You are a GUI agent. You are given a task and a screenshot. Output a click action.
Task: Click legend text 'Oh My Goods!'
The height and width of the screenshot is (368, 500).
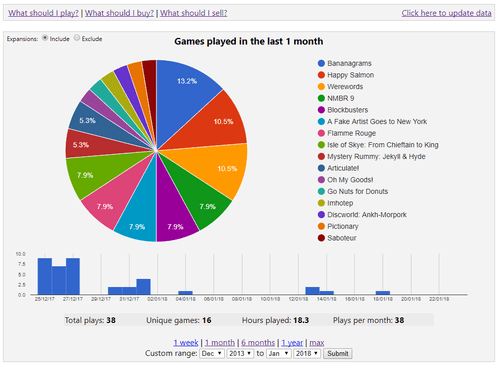point(350,180)
